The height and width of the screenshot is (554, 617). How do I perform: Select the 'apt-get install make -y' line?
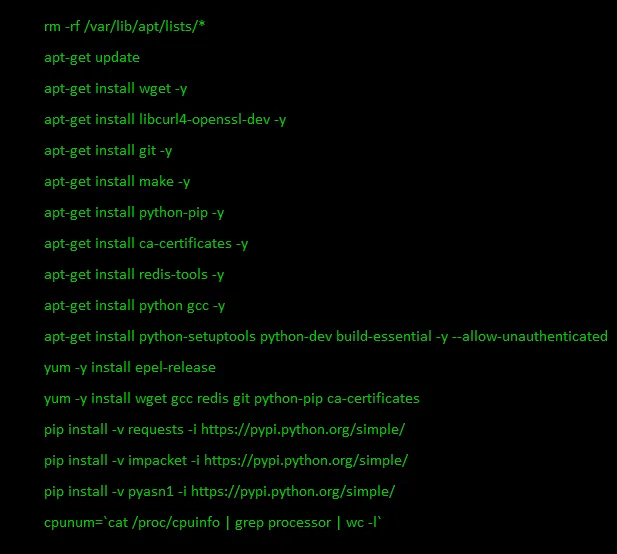117,182
